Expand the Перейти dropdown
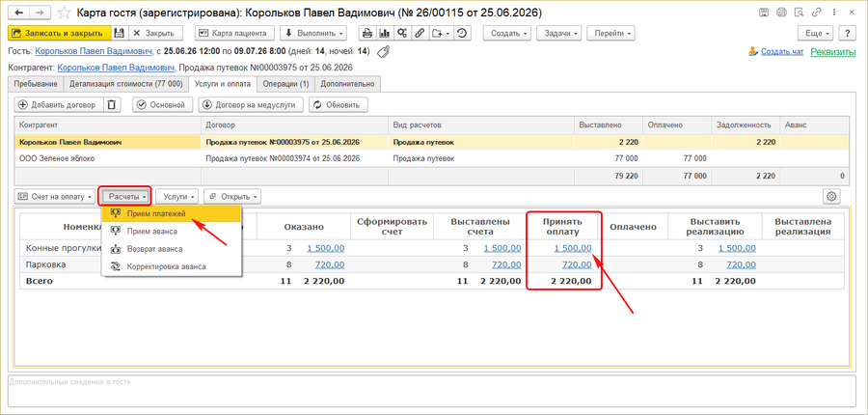The image size is (868, 415). [610, 33]
